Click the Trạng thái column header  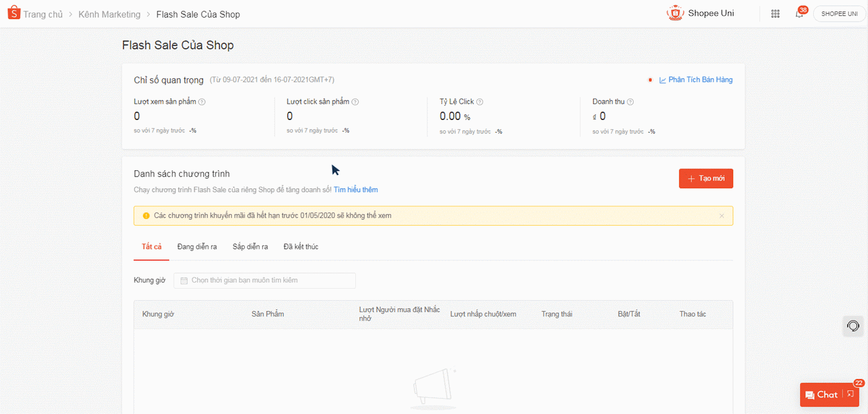[557, 314]
